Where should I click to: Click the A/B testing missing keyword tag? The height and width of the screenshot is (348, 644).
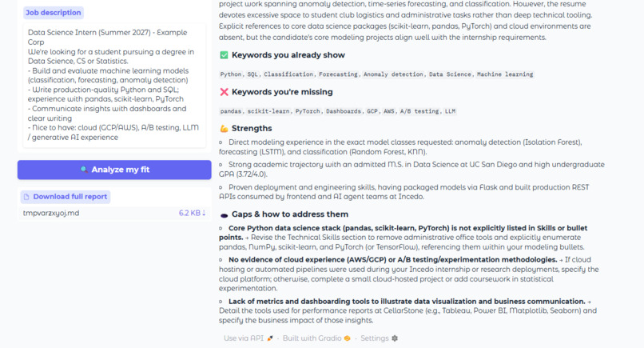click(x=419, y=111)
